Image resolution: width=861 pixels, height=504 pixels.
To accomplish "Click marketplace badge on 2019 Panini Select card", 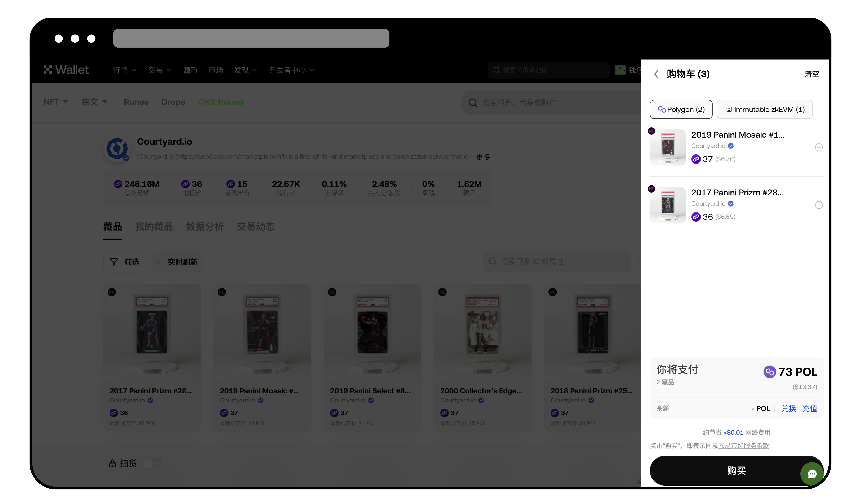I will (332, 292).
